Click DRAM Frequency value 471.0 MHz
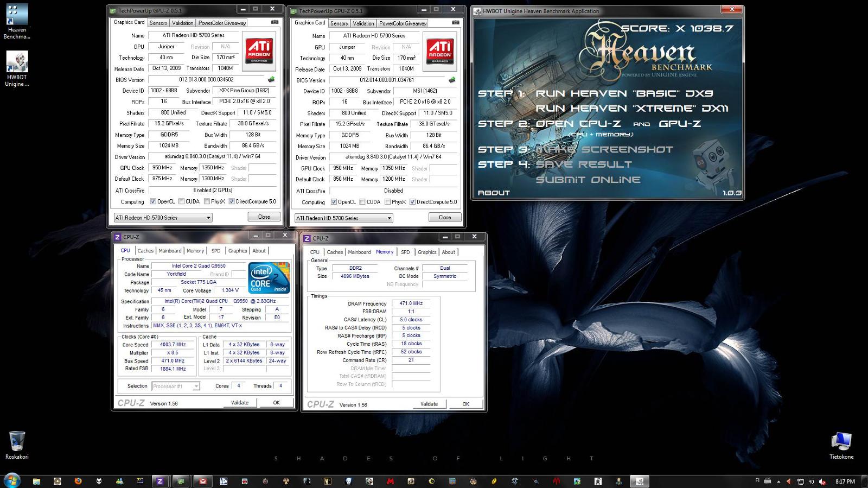The image size is (868, 488). pyautogui.click(x=411, y=303)
